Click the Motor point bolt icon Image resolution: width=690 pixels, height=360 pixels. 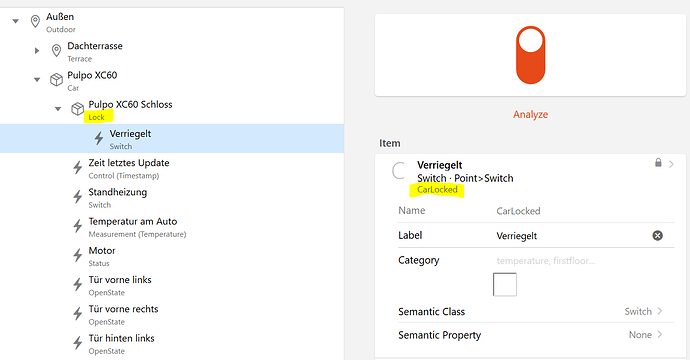78,255
